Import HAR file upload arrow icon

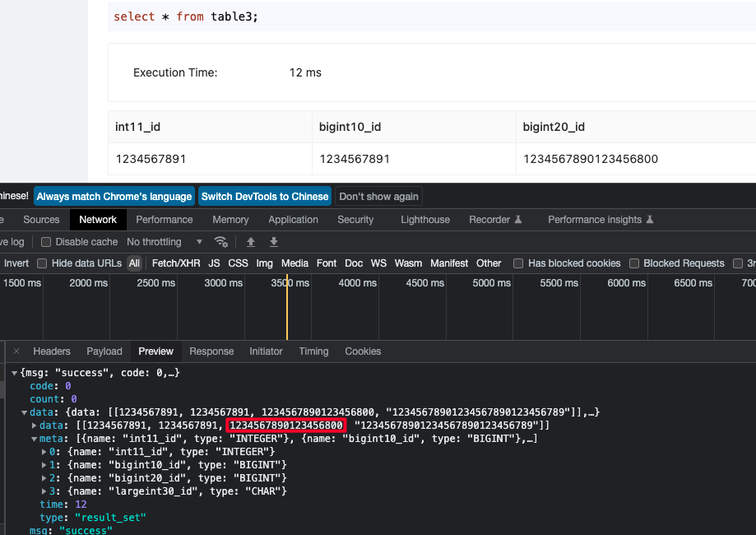[251, 242]
